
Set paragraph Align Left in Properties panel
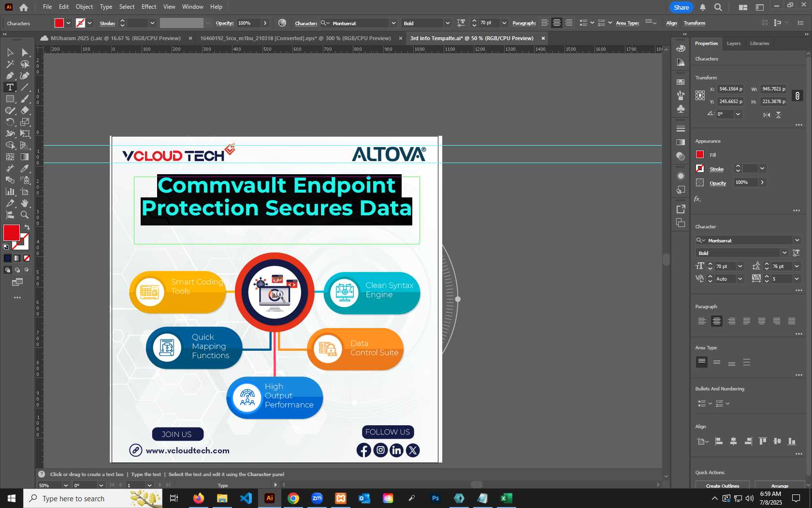click(x=702, y=321)
